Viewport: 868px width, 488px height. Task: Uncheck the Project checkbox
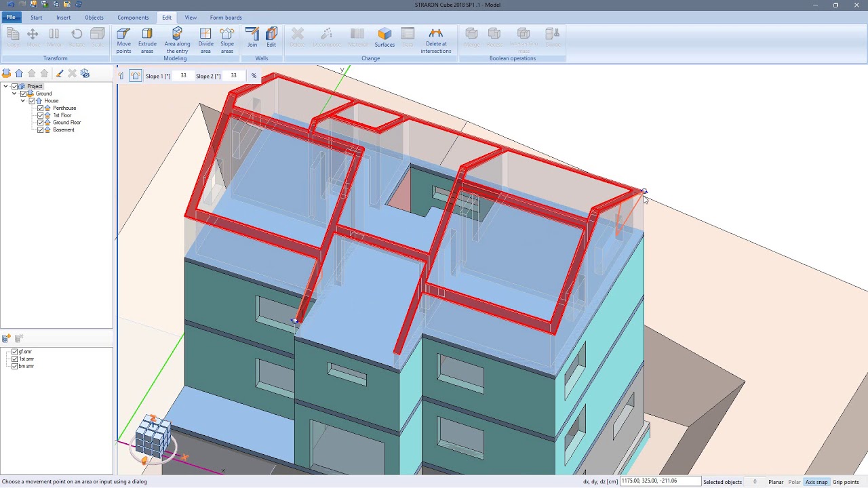(14, 87)
